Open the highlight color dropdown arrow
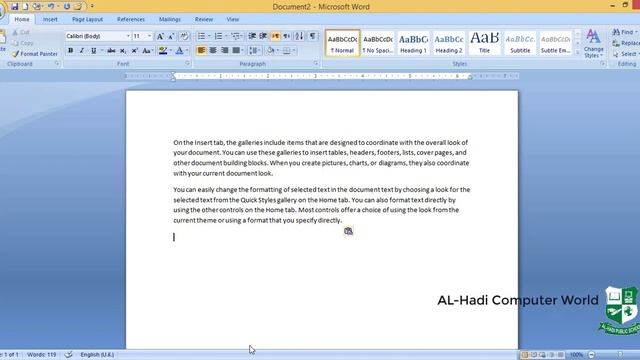Image resolution: width=640 pixels, height=360 pixels. 171,51
